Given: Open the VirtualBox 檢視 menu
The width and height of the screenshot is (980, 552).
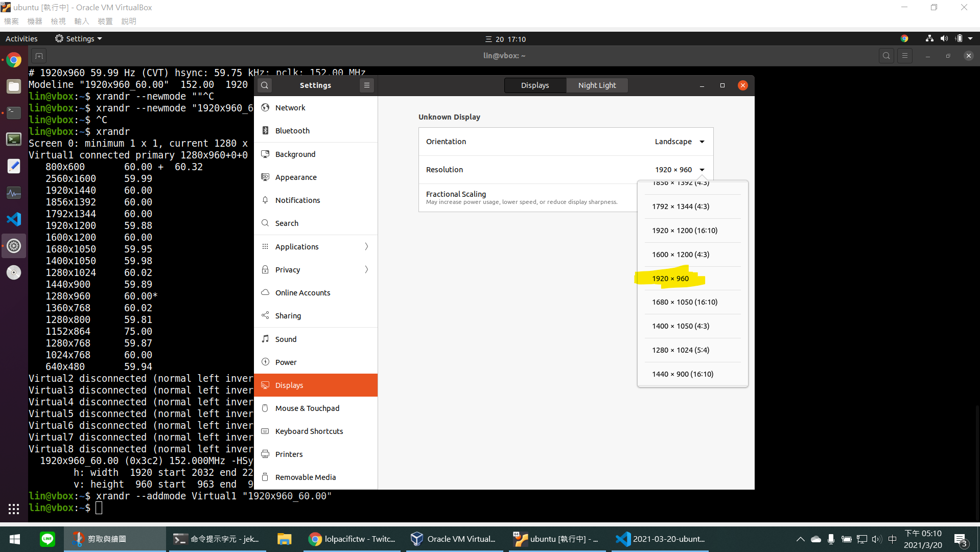Looking at the screenshot, I should 58,21.
